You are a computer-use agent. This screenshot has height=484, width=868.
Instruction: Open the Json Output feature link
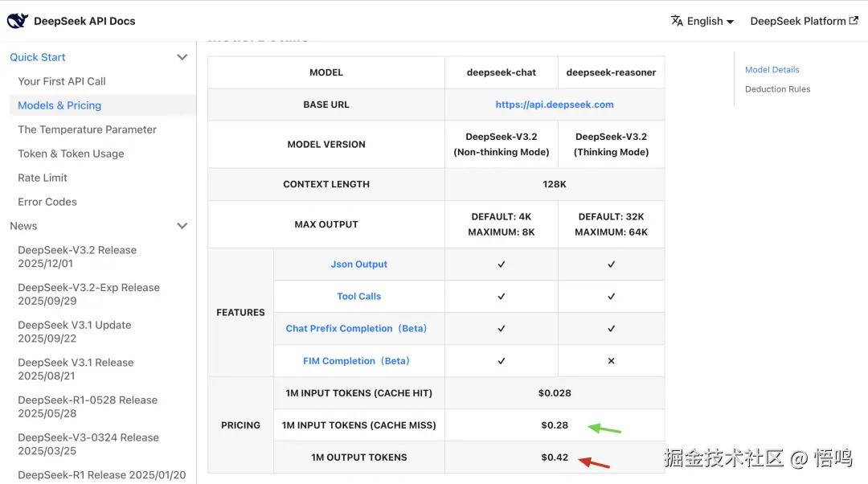pos(358,265)
